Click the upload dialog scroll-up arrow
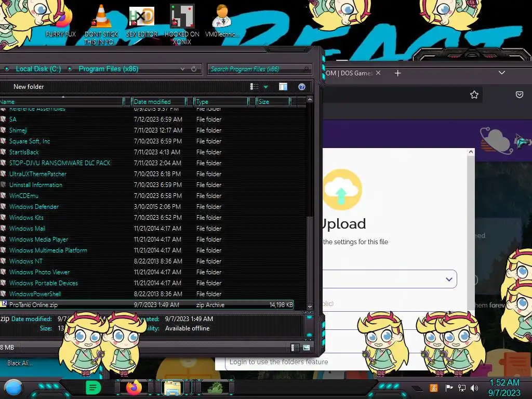This screenshot has width=532, height=399. (x=471, y=152)
